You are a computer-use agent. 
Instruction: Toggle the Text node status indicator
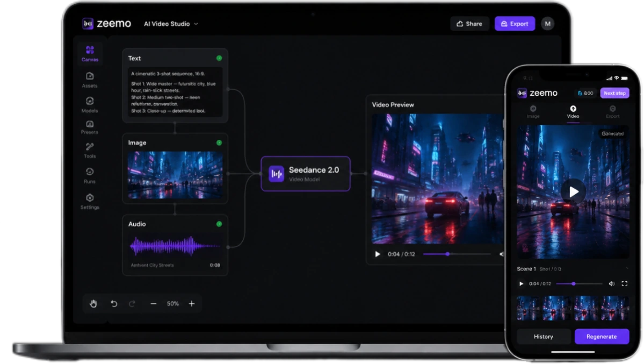pos(219,58)
